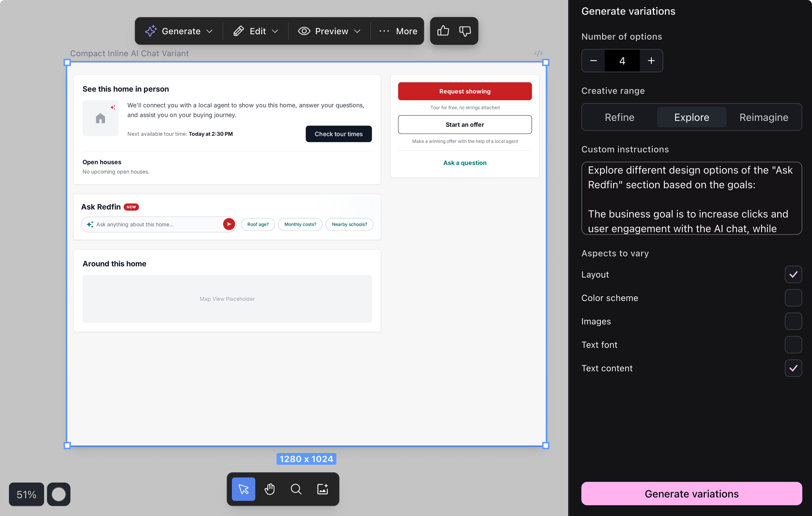
Task: Click the add image tool icon
Action: (323, 489)
